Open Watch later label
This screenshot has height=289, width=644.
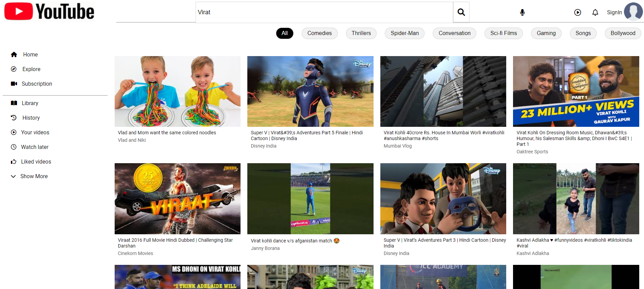(35, 147)
